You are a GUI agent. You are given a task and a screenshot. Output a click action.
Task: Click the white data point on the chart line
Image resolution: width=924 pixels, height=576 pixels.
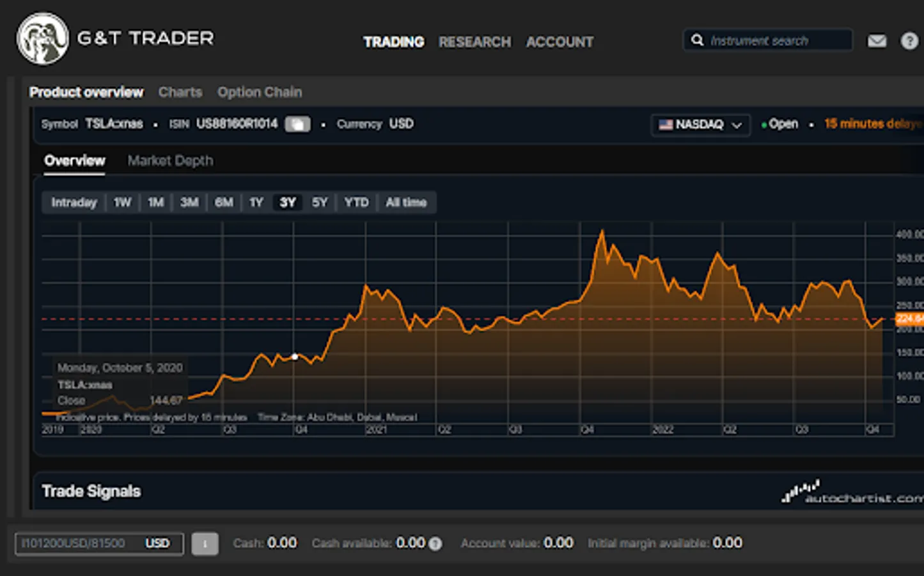tap(295, 356)
